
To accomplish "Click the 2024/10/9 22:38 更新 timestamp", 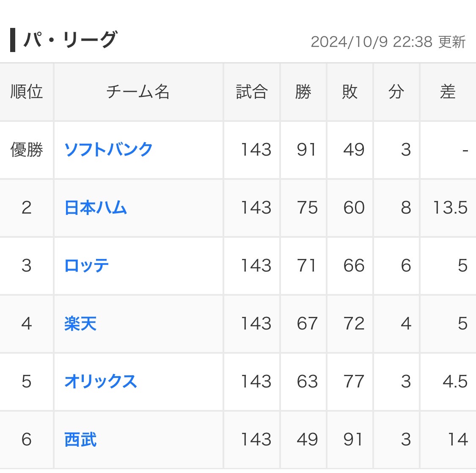I will [x=388, y=42].
